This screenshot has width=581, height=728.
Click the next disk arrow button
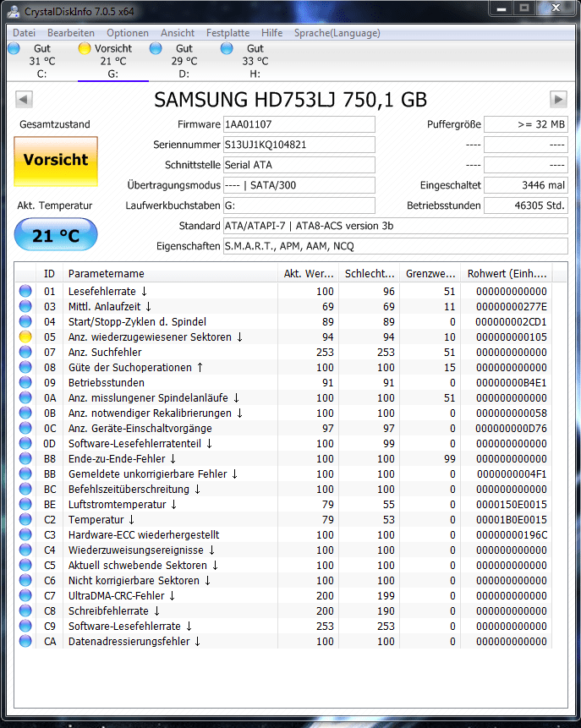pos(558,99)
